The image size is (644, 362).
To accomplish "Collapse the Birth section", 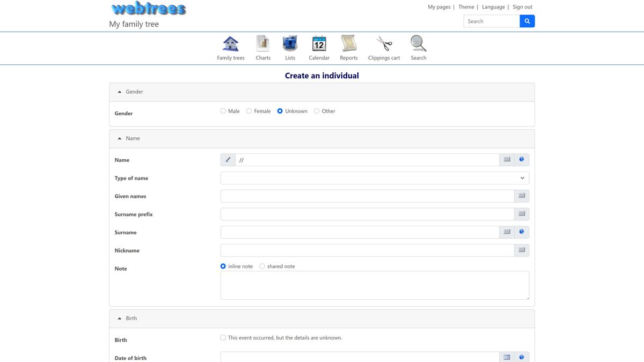I will pyautogui.click(x=119, y=318).
